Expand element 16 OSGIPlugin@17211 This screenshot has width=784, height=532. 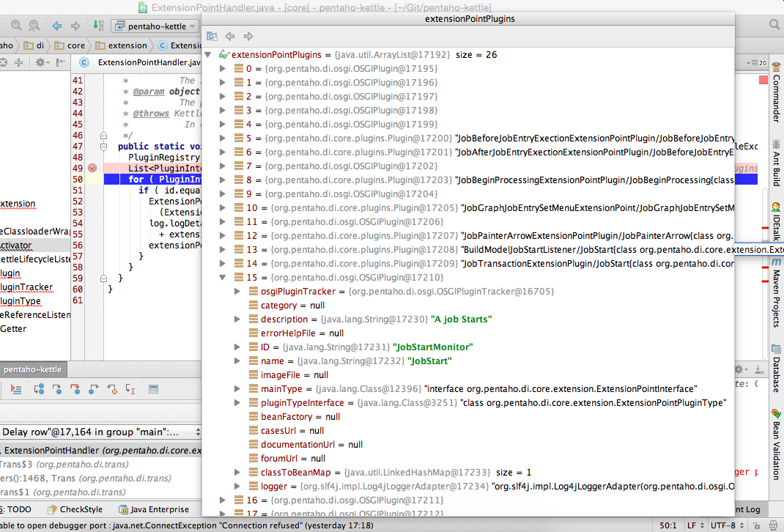coord(223,500)
